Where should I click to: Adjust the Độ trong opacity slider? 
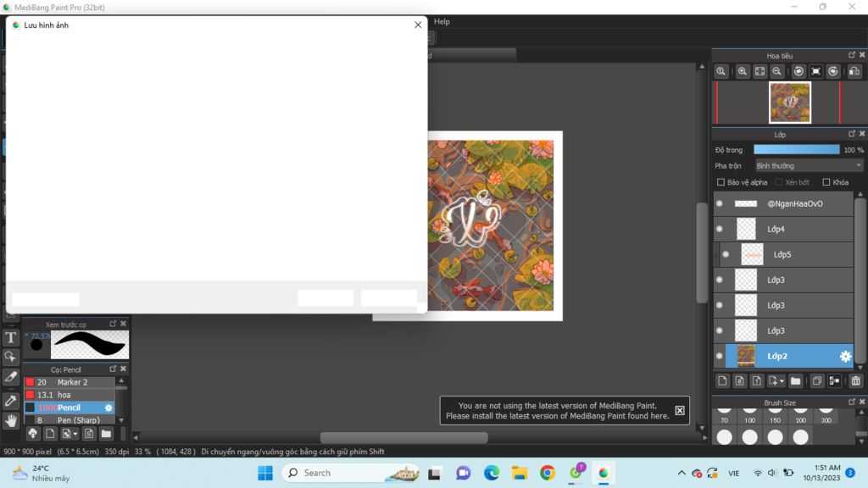pos(797,150)
